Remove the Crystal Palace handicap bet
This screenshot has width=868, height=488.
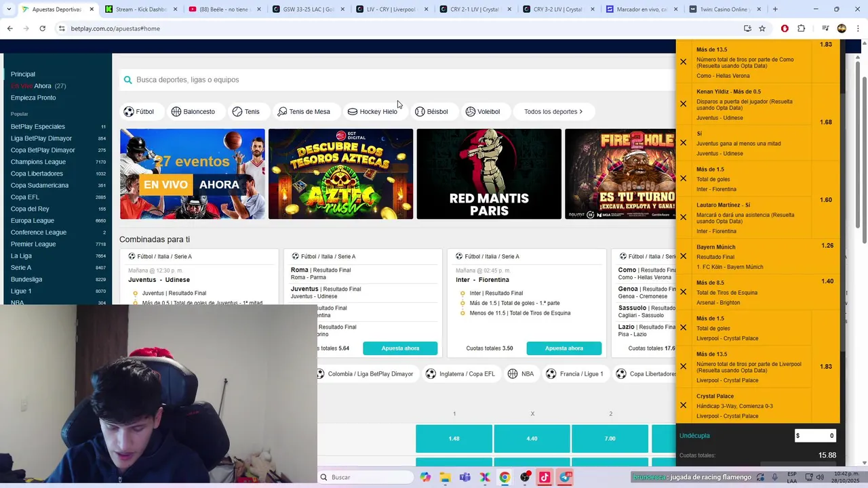coord(683,405)
